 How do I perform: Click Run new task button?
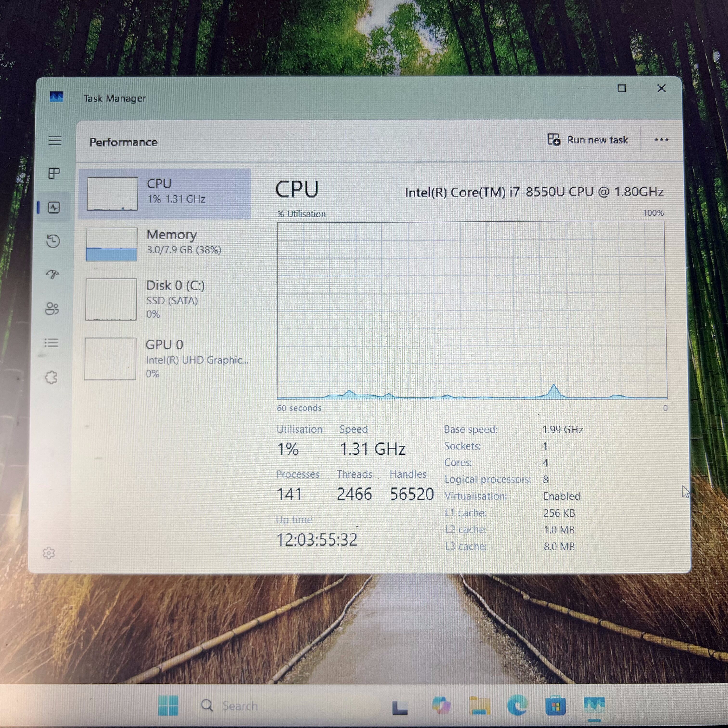[588, 140]
